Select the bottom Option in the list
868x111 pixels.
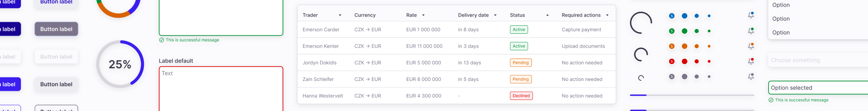point(781,33)
